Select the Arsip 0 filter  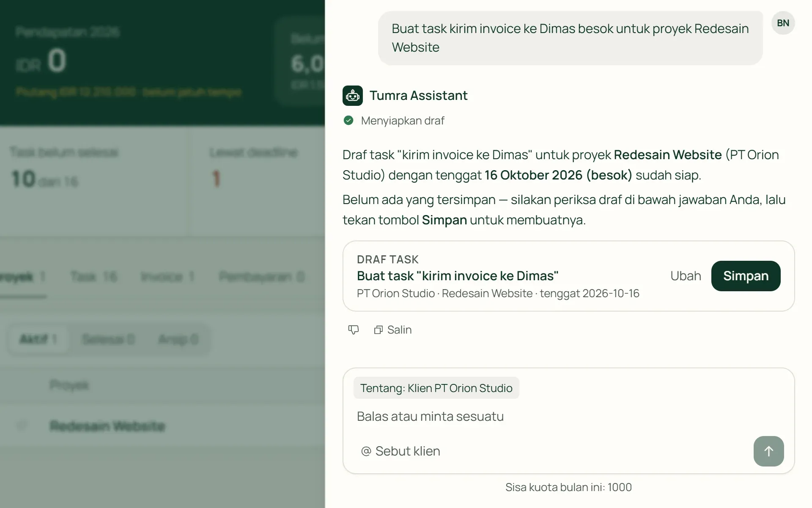click(178, 339)
